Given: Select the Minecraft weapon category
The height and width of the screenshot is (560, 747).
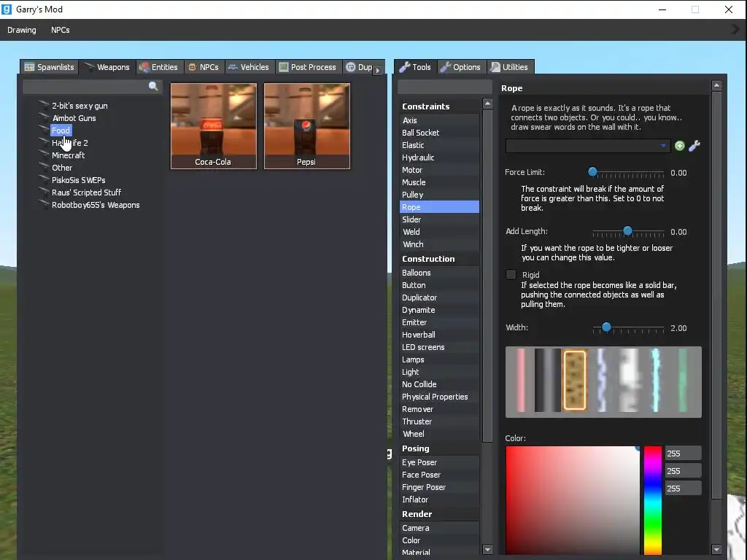Looking at the screenshot, I should (68, 155).
